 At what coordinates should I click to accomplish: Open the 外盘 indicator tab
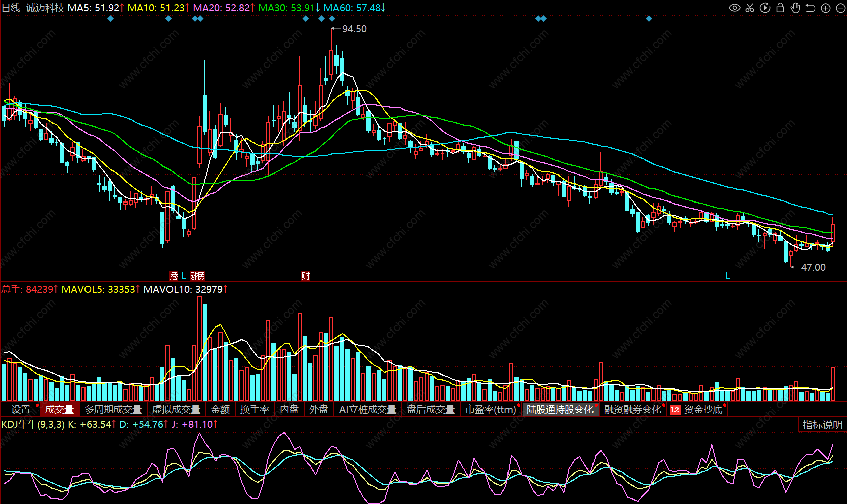[x=319, y=410]
